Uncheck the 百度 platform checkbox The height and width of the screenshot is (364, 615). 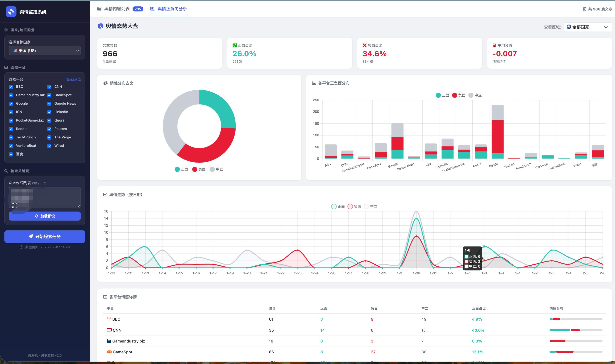(x=11, y=154)
